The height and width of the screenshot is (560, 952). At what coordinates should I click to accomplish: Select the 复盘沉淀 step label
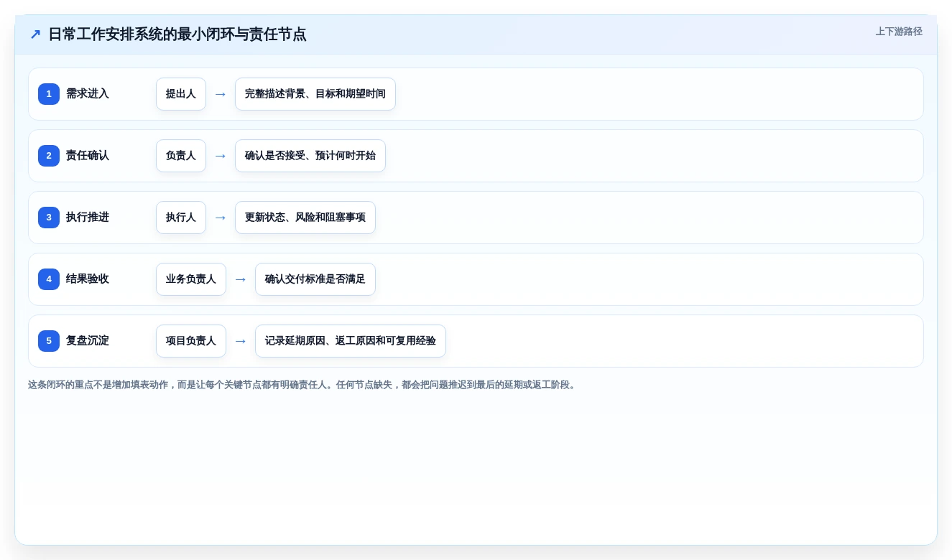(x=88, y=341)
